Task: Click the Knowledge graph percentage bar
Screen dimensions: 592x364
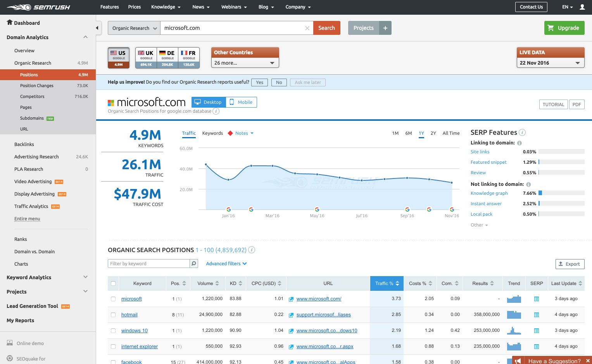Action: tap(561, 193)
